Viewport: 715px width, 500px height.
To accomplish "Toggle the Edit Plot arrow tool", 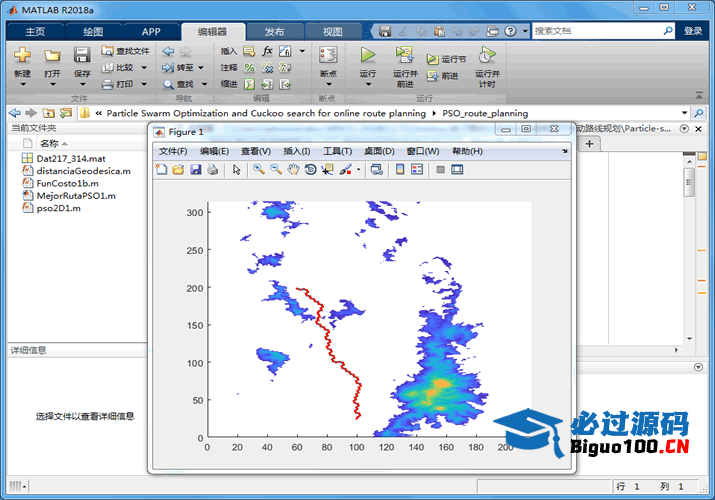I will coord(237,170).
